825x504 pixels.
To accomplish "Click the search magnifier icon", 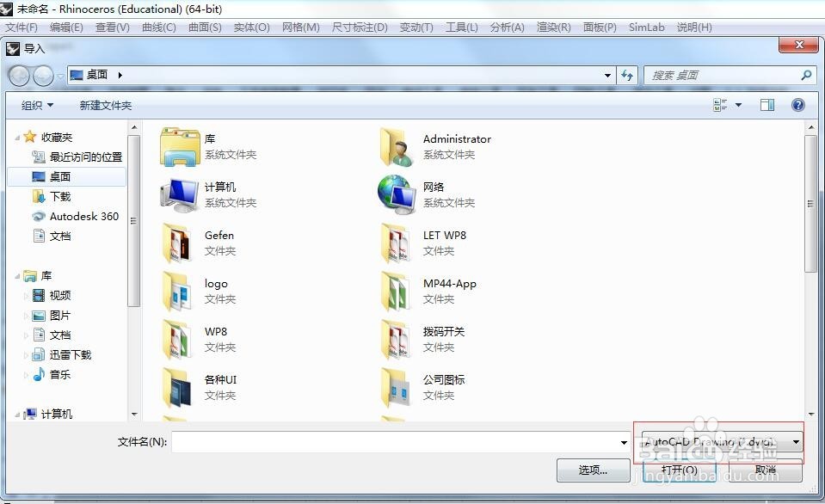I will click(x=806, y=75).
